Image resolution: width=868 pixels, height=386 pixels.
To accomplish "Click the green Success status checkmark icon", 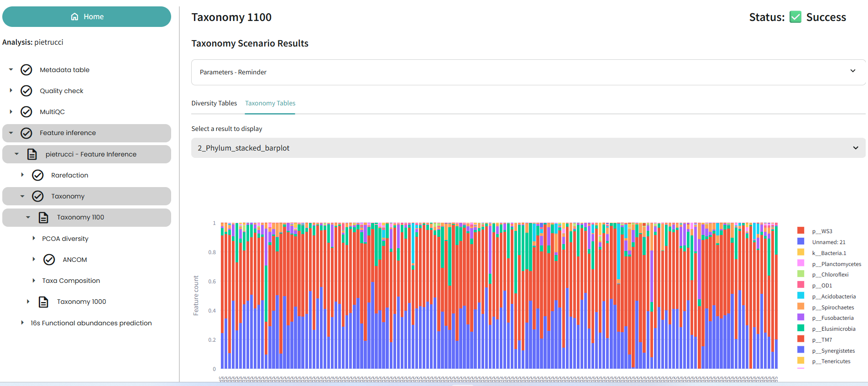I will tap(795, 17).
